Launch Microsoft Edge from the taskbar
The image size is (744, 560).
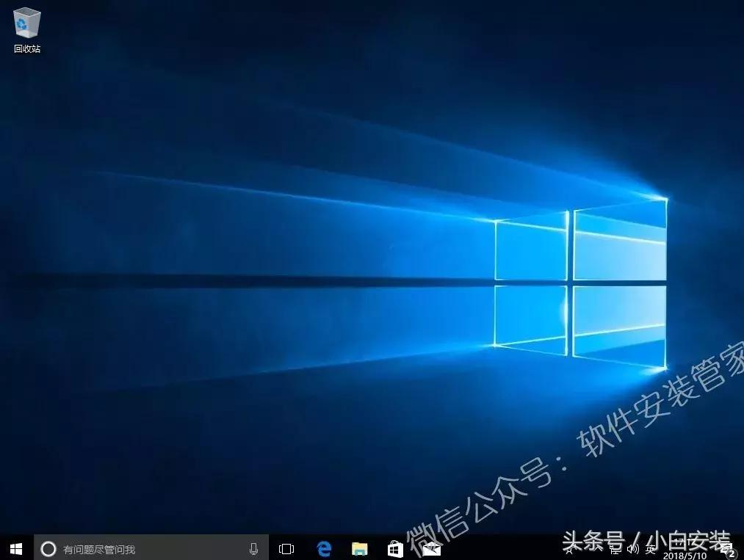pos(323,548)
